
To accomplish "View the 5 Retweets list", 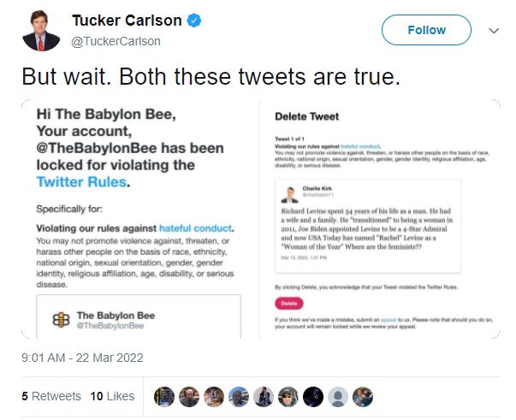I will (x=51, y=396).
